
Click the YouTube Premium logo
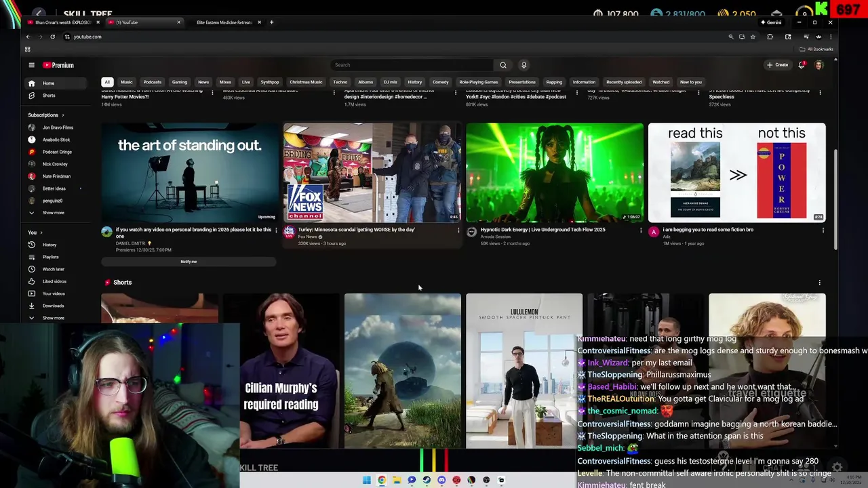(x=58, y=65)
